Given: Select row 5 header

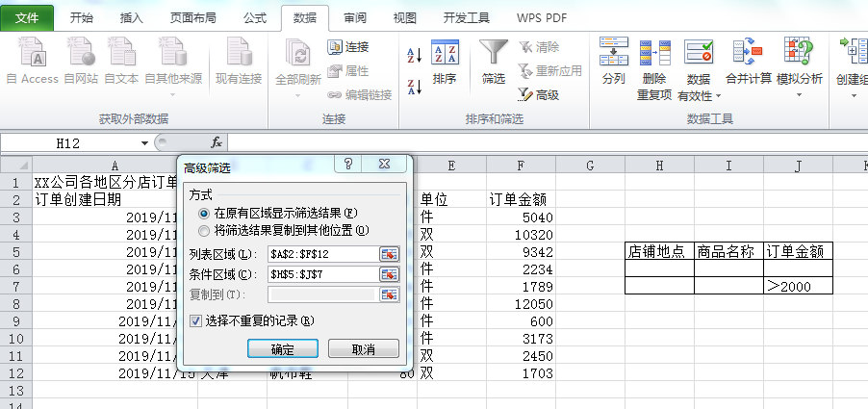Looking at the screenshot, I should tap(16, 252).
